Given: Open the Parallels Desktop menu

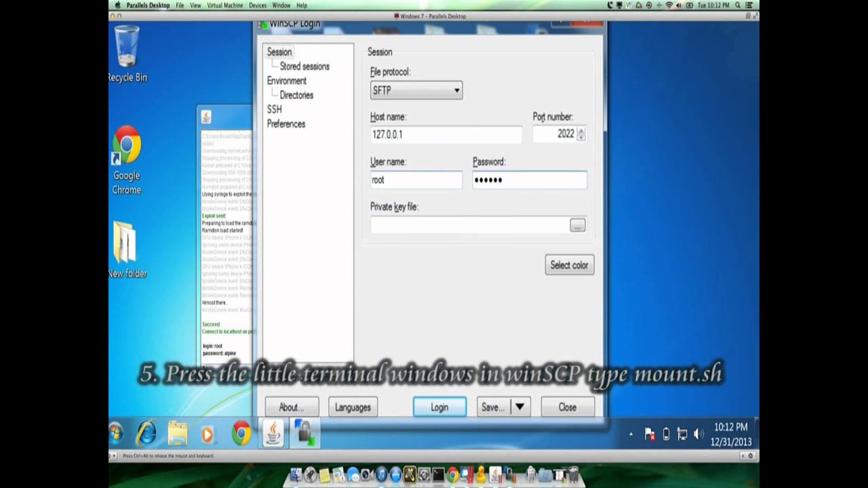Looking at the screenshot, I should [148, 5].
